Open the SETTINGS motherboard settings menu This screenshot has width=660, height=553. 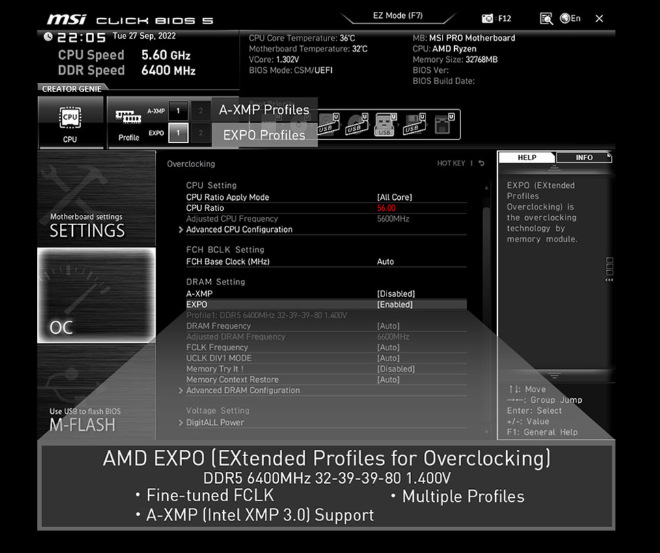point(96,198)
